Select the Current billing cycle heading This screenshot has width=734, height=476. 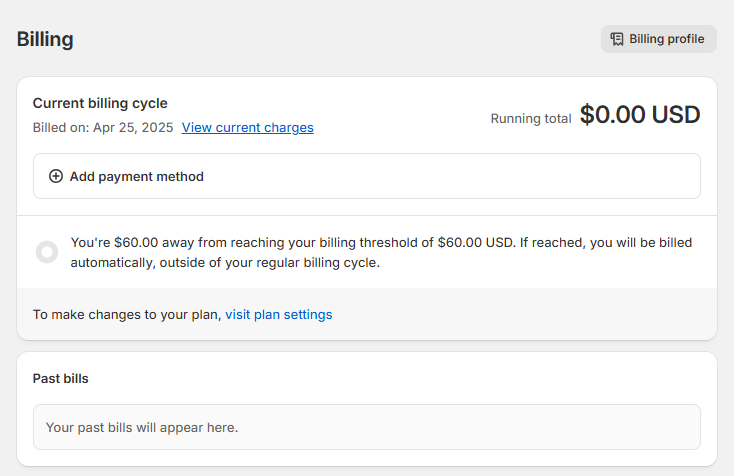click(x=100, y=103)
